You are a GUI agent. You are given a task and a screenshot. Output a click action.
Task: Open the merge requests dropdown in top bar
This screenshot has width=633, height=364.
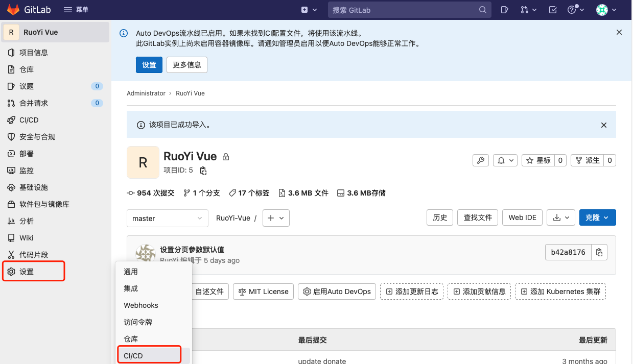tap(529, 10)
